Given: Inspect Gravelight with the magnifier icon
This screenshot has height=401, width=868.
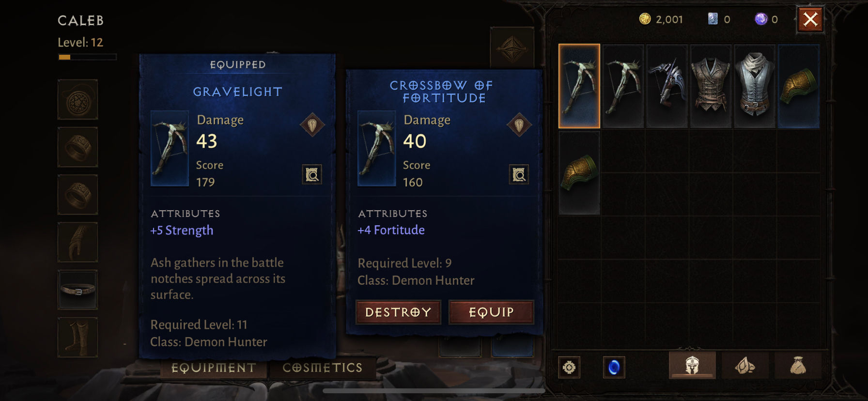Looking at the screenshot, I should [x=312, y=174].
